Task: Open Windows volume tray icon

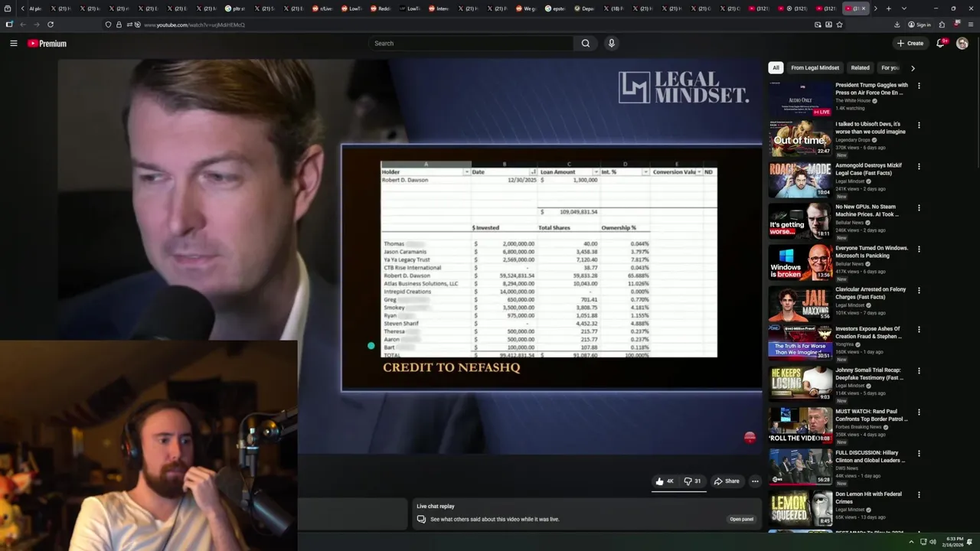Action: (933, 542)
